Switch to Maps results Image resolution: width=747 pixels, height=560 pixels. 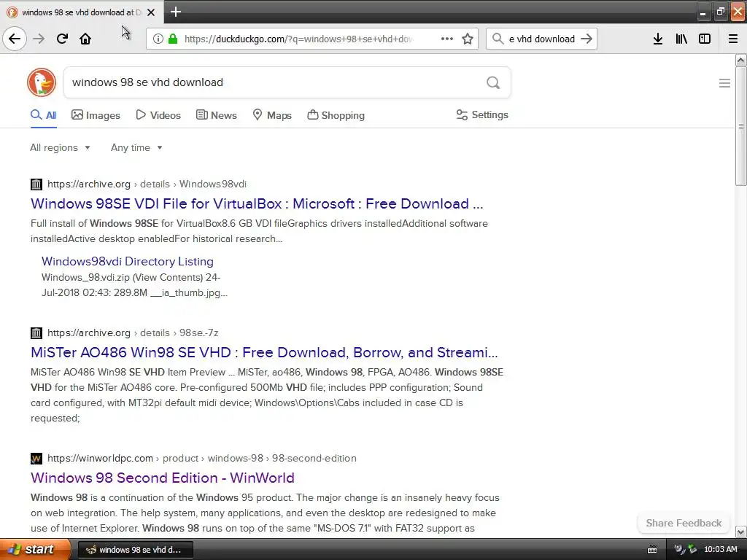[272, 115]
